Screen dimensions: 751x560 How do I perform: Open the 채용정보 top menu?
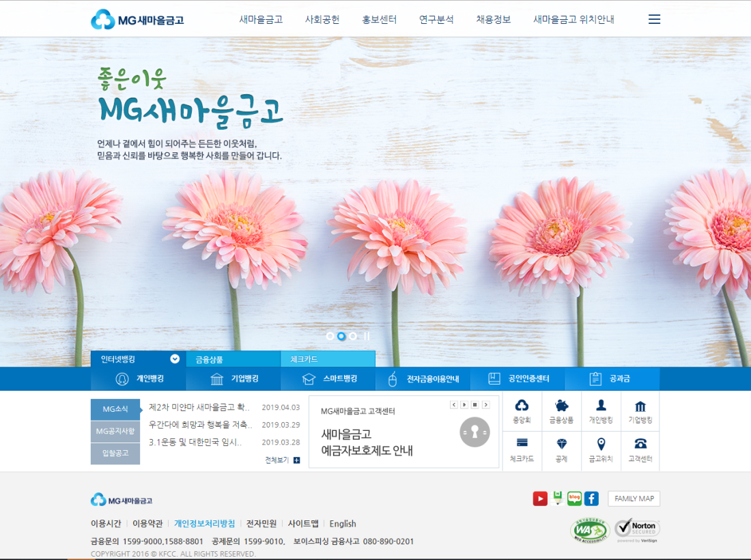click(494, 20)
